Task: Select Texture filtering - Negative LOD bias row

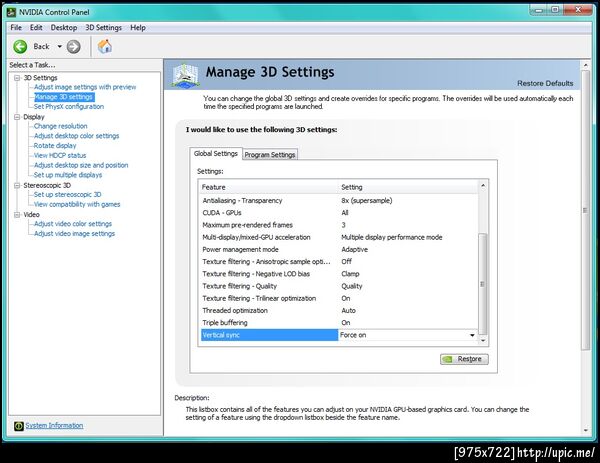Action: pyautogui.click(x=339, y=274)
